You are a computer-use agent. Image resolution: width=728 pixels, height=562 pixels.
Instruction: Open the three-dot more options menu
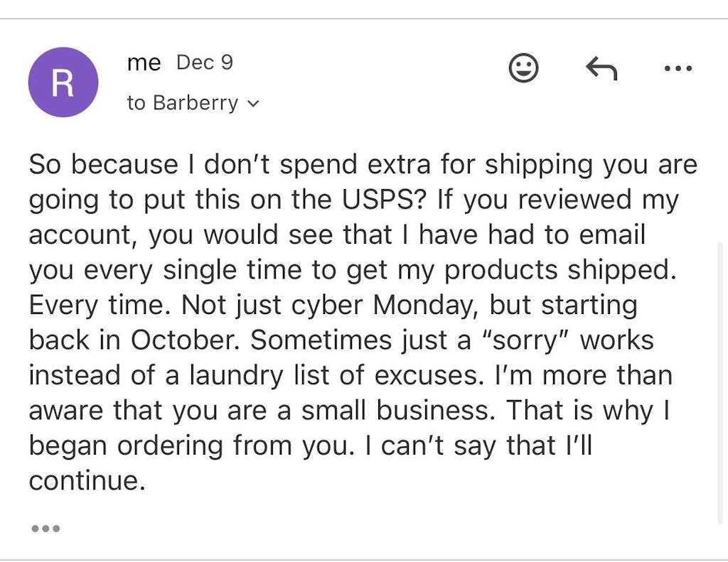[677, 69]
